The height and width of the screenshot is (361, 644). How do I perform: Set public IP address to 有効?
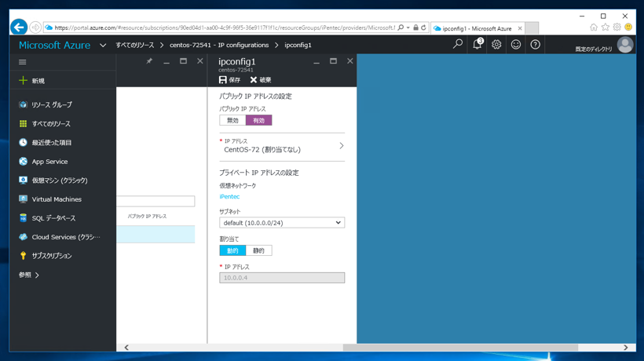tap(258, 120)
